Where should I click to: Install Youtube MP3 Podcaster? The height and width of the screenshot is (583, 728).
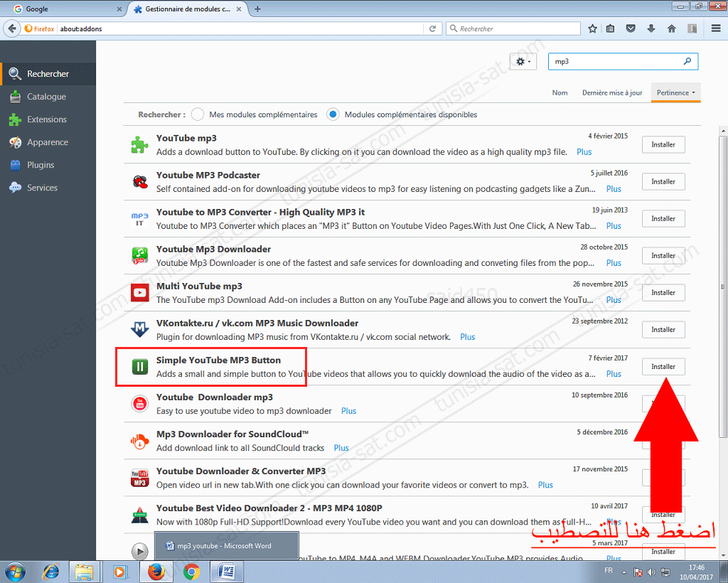click(x=663, y=181)
